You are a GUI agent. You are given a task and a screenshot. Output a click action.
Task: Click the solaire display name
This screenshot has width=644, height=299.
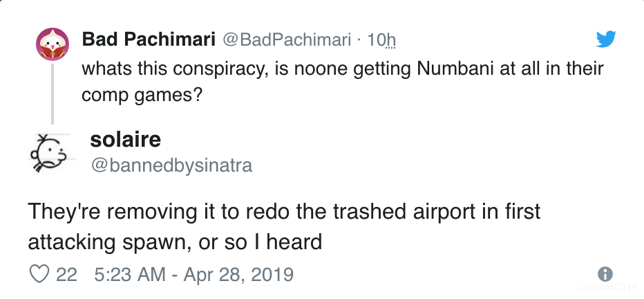coord(125,139)
